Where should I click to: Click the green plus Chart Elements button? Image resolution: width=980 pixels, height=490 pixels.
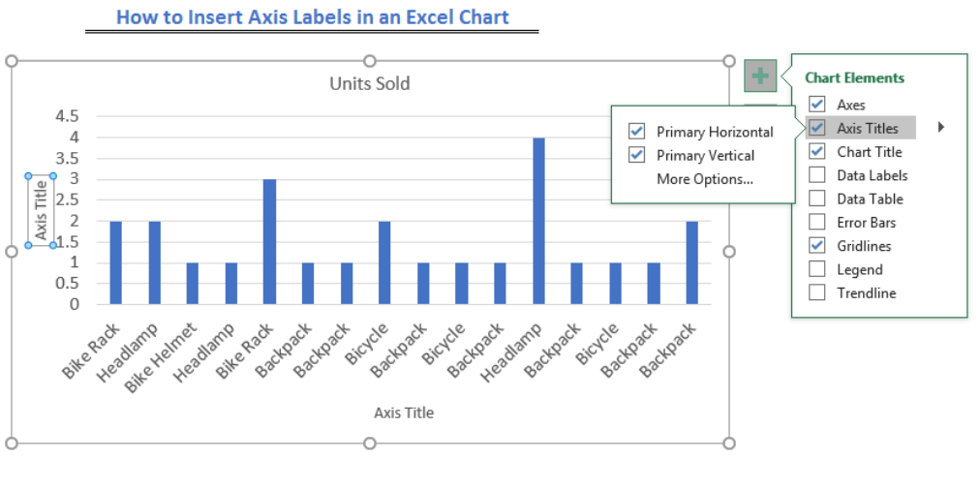(760, 77)
